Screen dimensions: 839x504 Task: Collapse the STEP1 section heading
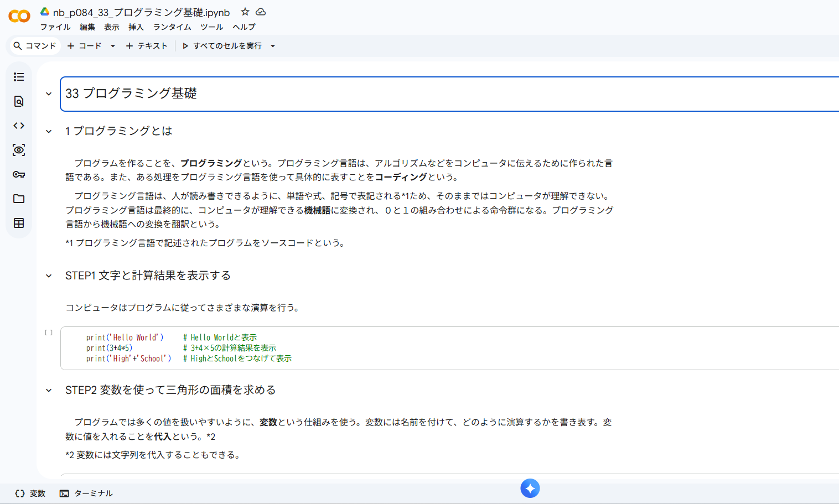[x=49, y=276]
